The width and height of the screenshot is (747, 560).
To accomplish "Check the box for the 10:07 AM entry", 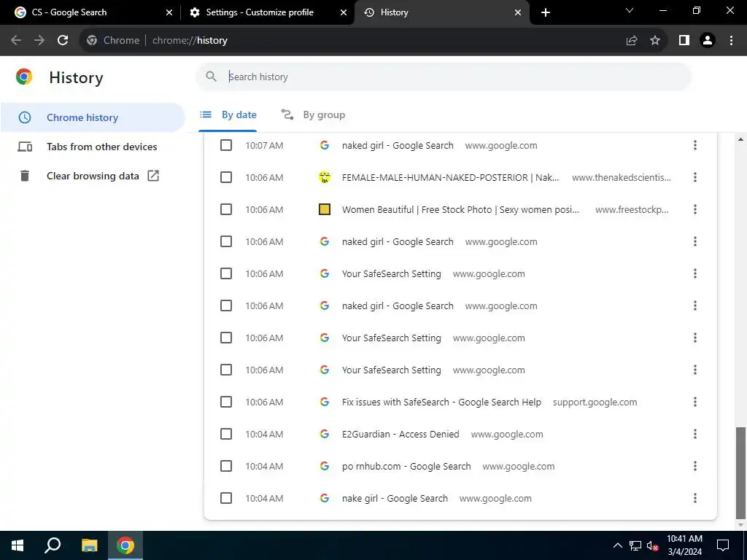I will coord(226,145).
